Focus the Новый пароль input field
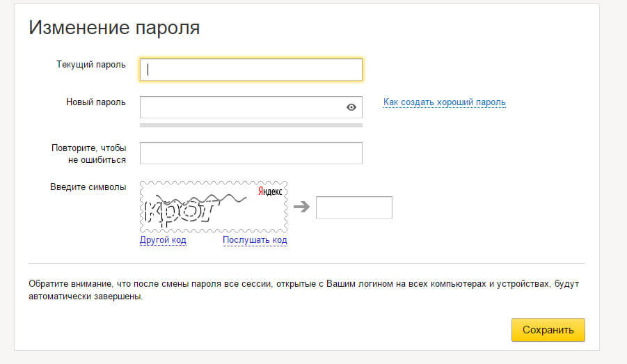This screenshot has width=627, height=364. tap(251, 107)
